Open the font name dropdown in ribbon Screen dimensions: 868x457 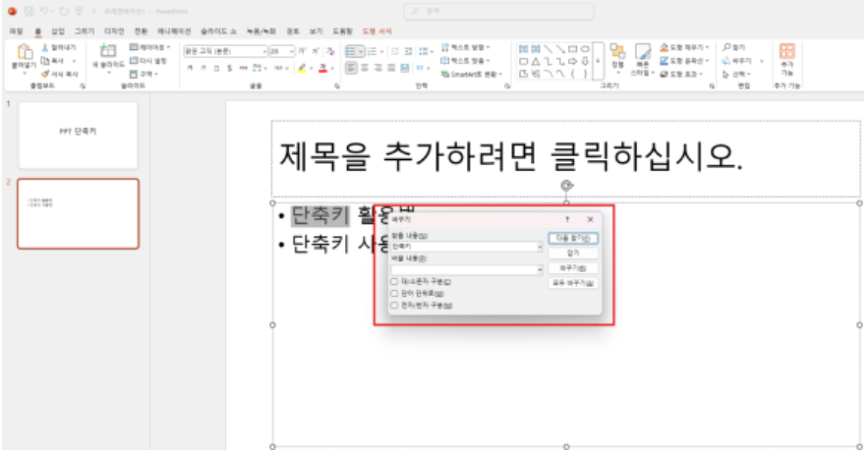tap(264, 50)
